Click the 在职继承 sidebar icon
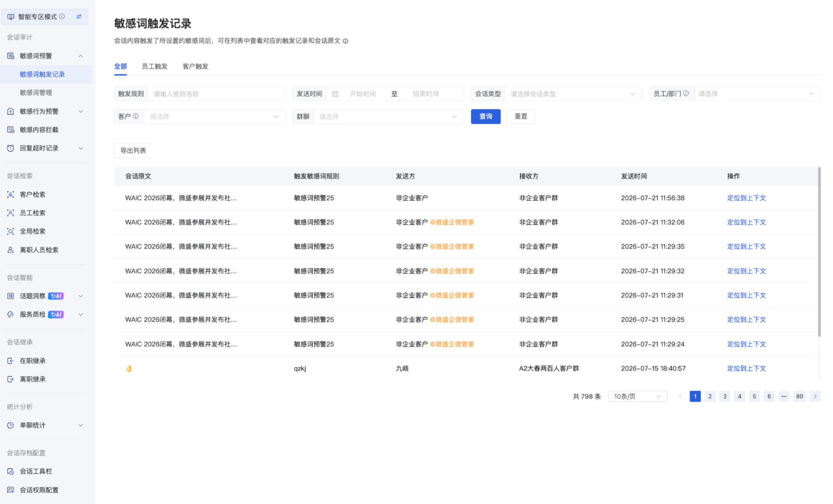 tap(11, 361)
